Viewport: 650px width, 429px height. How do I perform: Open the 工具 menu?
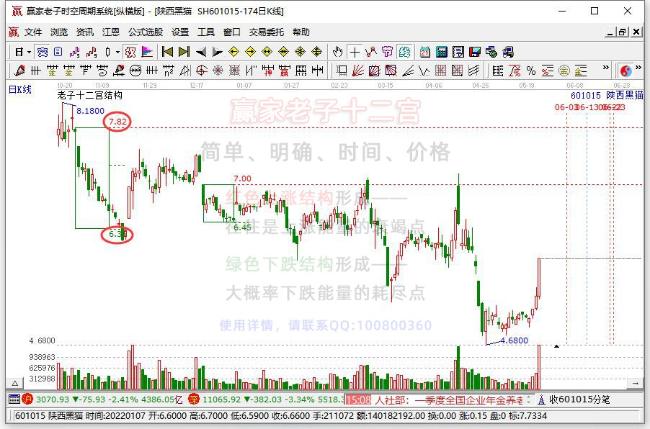(206, 32)
